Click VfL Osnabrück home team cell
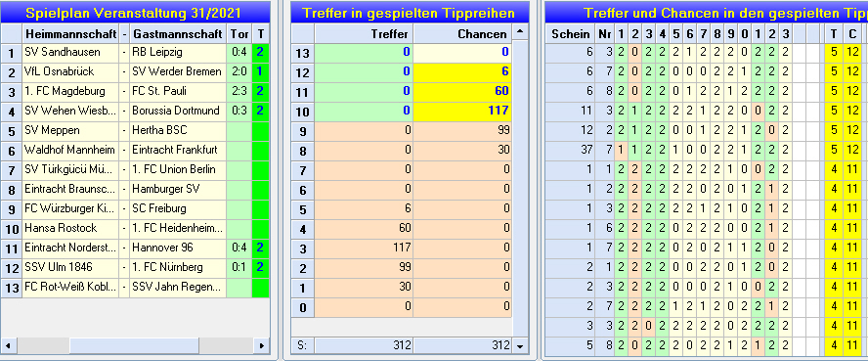 [x=70, y=72]
